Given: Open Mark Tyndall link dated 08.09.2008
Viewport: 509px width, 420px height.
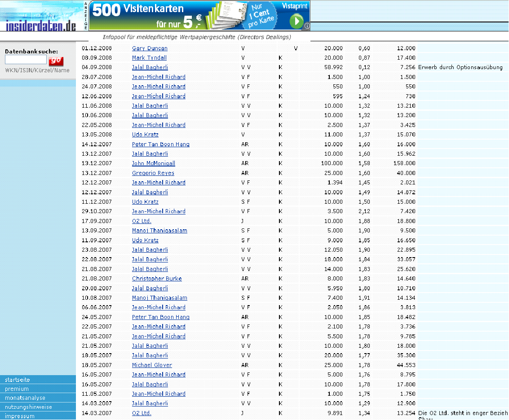Looking at the screenshot, I should tap(149, 58).
